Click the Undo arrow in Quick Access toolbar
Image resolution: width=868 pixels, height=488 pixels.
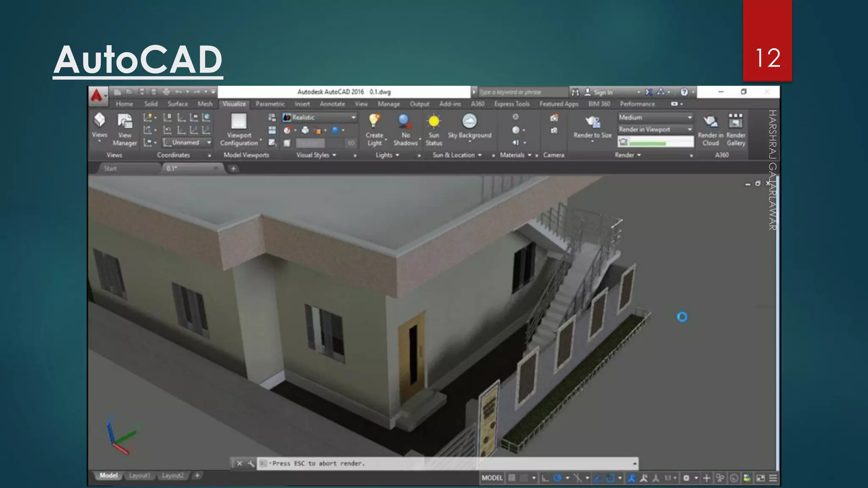pyautogui.click(x=179, y=91)
